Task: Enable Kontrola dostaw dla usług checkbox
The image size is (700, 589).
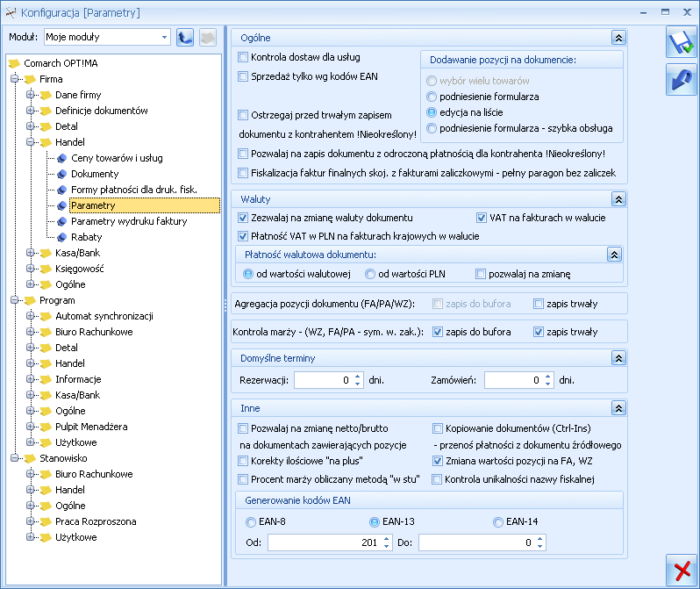Action: (243, 57)
